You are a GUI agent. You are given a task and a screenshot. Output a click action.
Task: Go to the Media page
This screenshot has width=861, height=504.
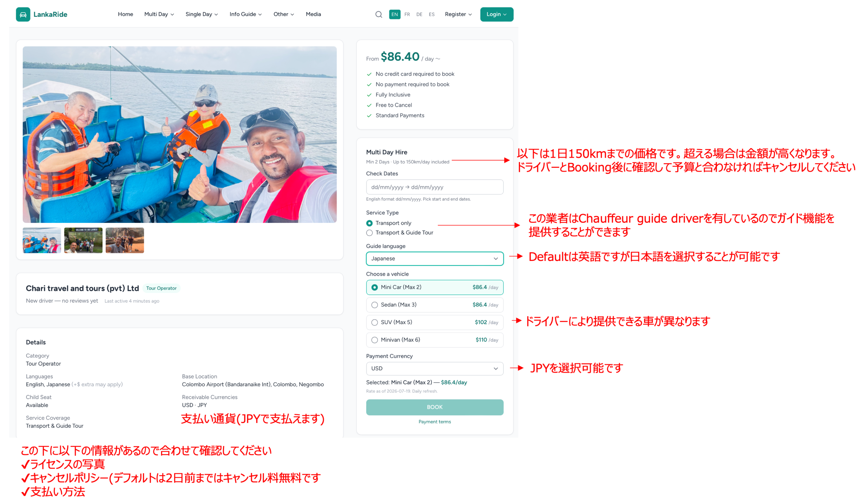(x=313, y=14)
